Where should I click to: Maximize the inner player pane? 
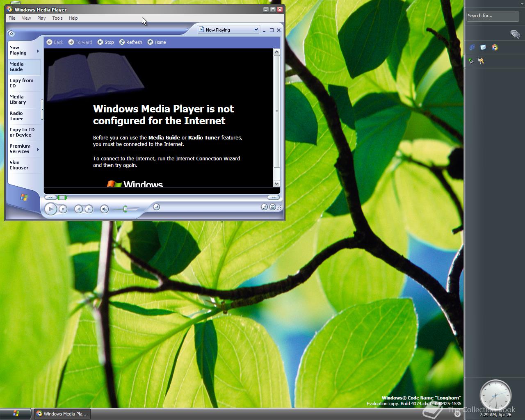(x=272, y=30)
